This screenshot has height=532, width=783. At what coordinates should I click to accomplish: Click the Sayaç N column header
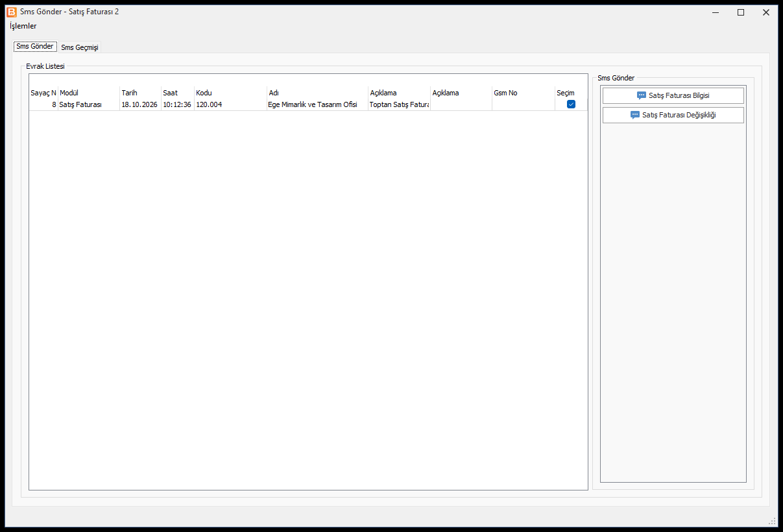point(43,93)
